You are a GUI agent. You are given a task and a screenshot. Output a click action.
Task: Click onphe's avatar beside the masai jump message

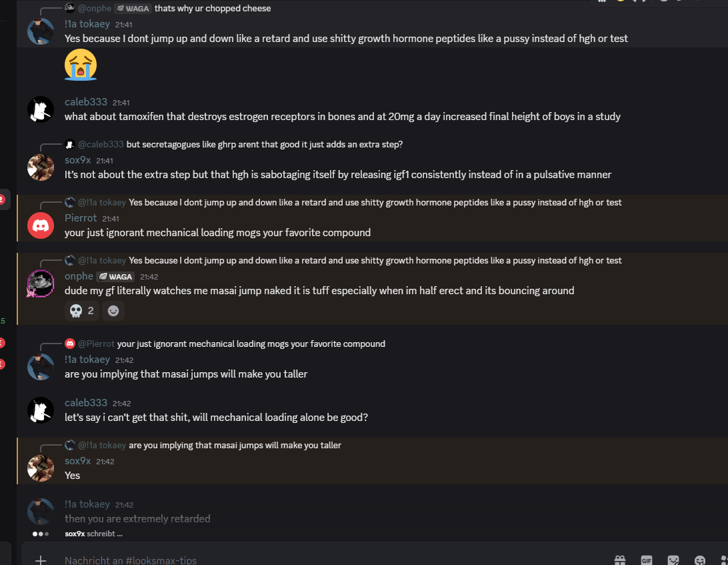(41, 284)
